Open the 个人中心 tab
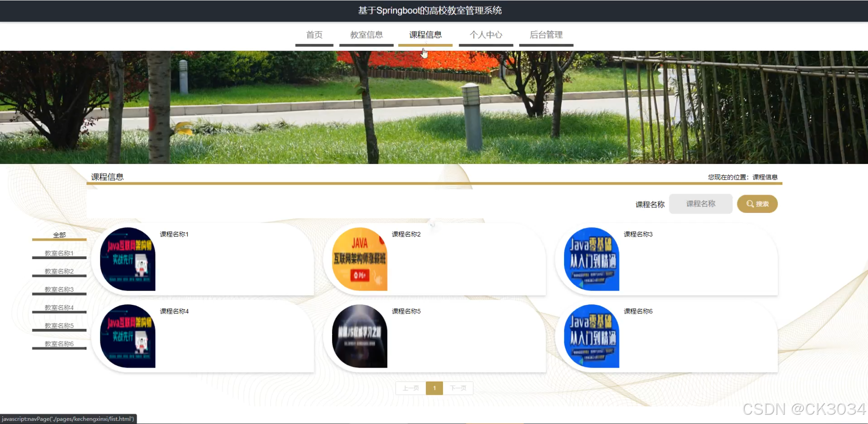 486,35
